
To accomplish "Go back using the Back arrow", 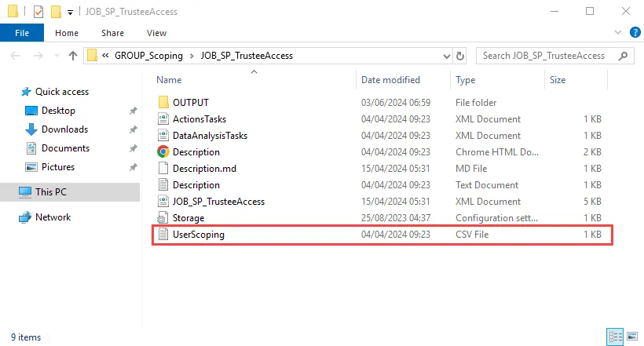I will tap(15, 56).
